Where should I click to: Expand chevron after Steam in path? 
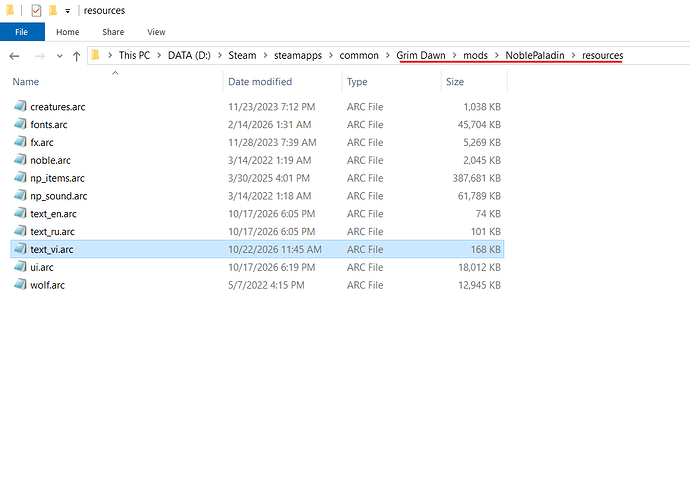[x=265, y=55]
